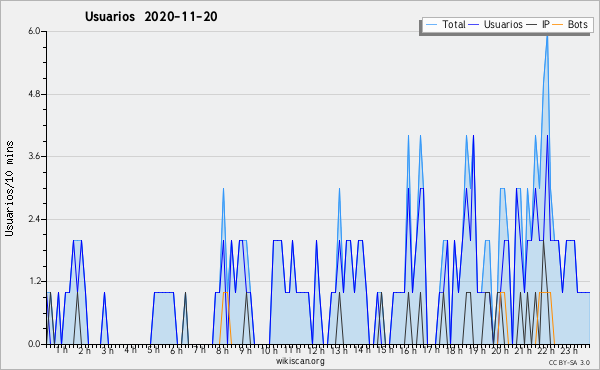The width and height of the screenshot is (600, 370).
Task: Click the '5 h' x-axis label
Action: tap(153, 350)
